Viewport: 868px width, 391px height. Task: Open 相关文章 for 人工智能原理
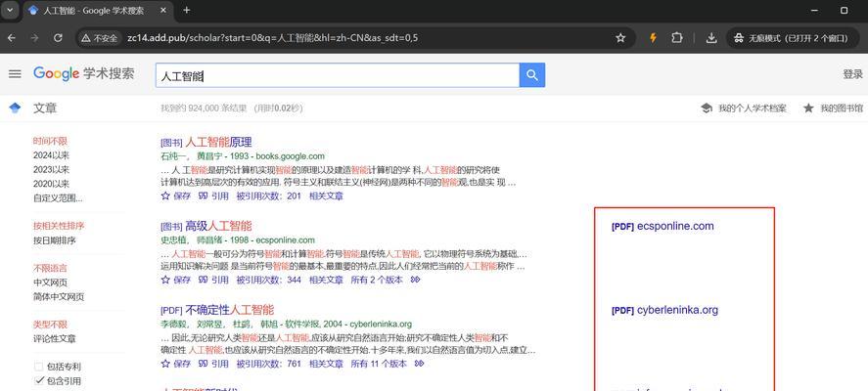(326, 195)
